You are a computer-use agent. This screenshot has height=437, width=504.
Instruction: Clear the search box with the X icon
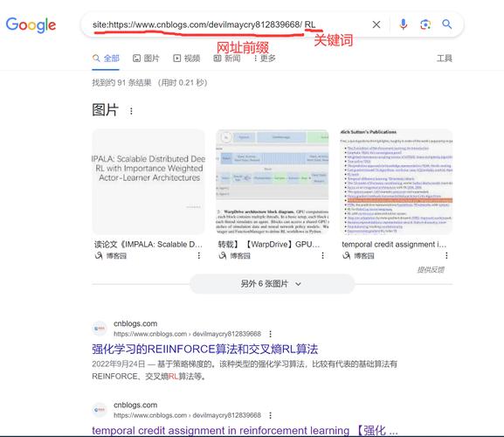[x=376, y=24]
